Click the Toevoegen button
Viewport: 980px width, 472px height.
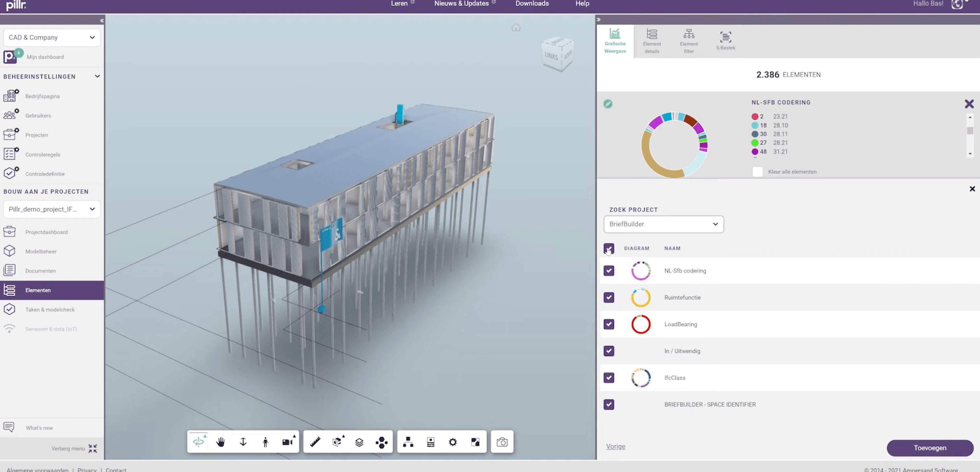click(x=930, y=448)
